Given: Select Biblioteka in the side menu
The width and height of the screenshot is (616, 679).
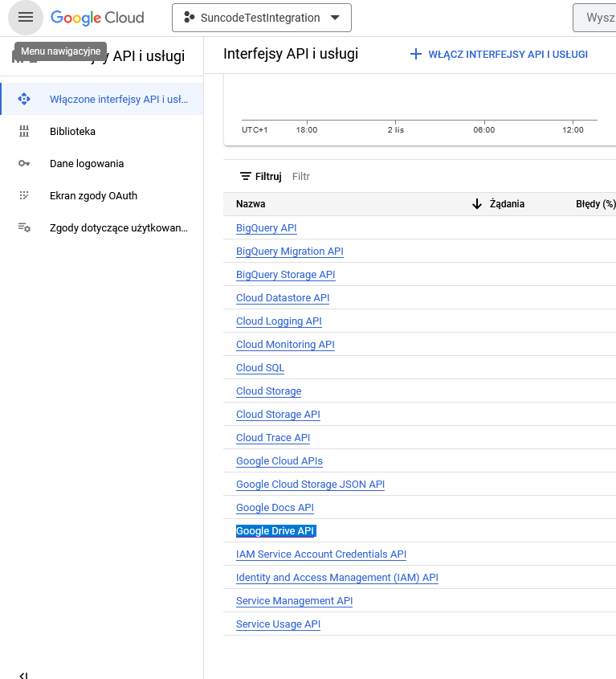Looking at the screenshot, I should click(72, 131).
